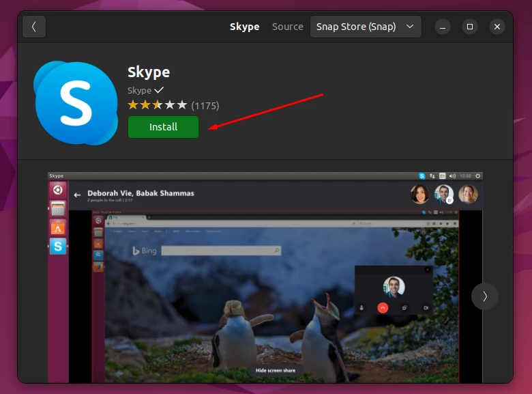Viewport: 532px width, 394px height.
Task: Click the Files icon in screenshot launcher
Action: click(x=58, y=208)
